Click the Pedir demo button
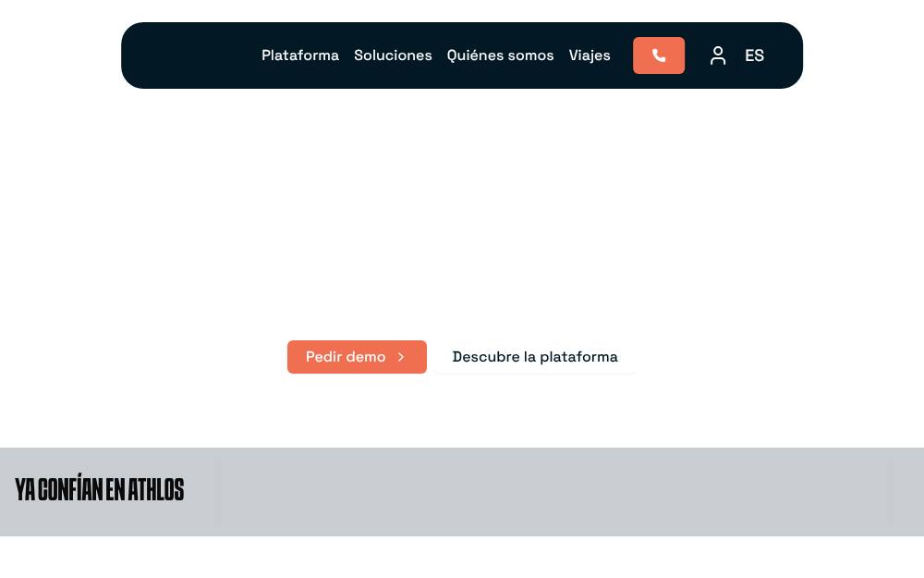The height and width of the screenshot is (578, 924). (357, 357)
